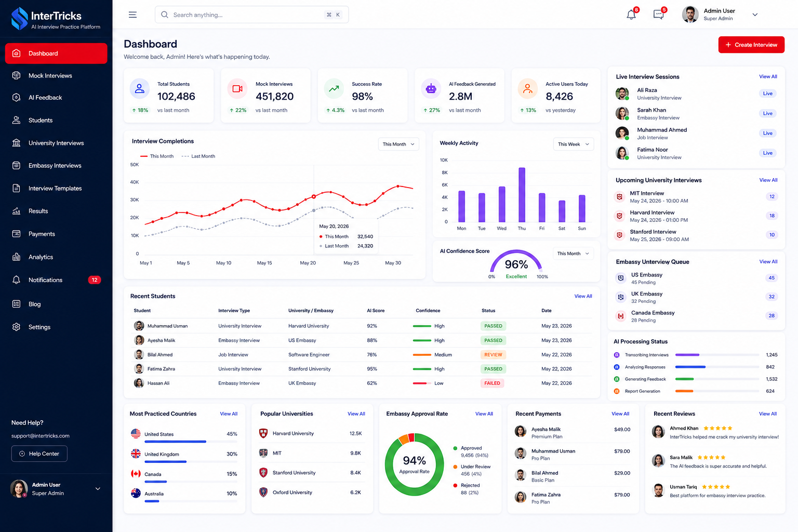Open Notifications in sidebar
Viewport: 798px width, 532px height.
(56, 280)
